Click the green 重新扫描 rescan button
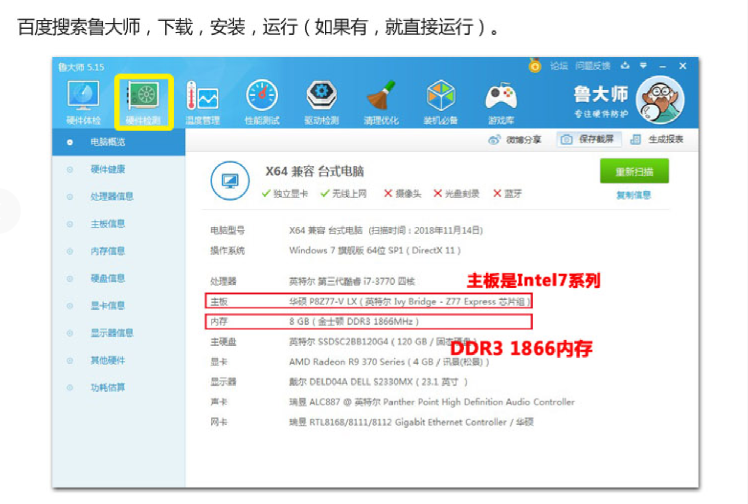 (634, 172)
